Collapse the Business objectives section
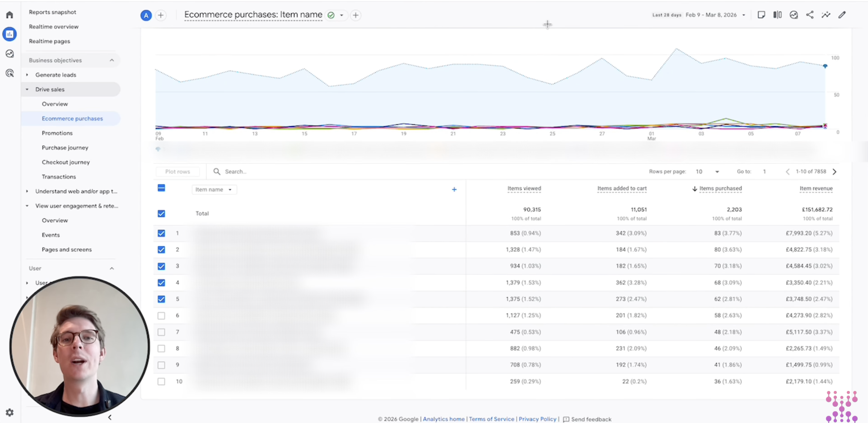The width and height of the screenshot is (868, 423). click(x=112, y=60)
